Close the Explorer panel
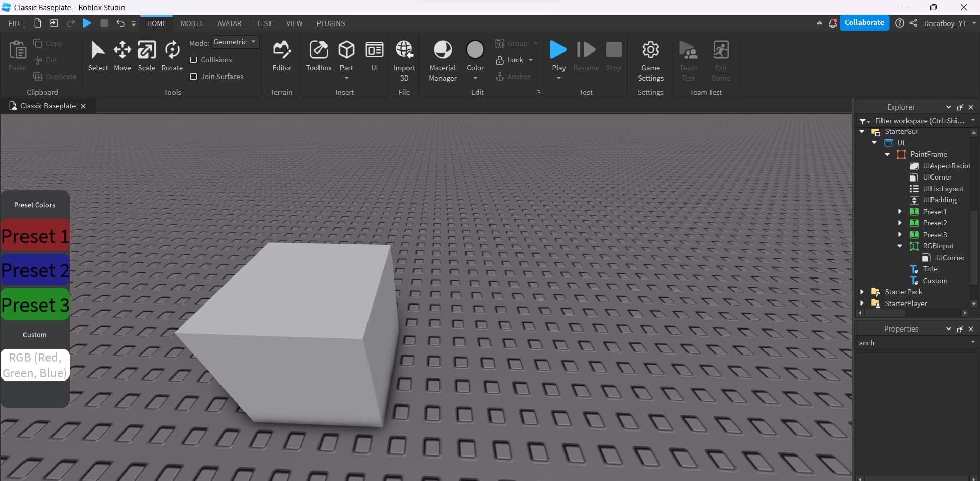Screen dimensions: 980x481 tap(971, 107)
